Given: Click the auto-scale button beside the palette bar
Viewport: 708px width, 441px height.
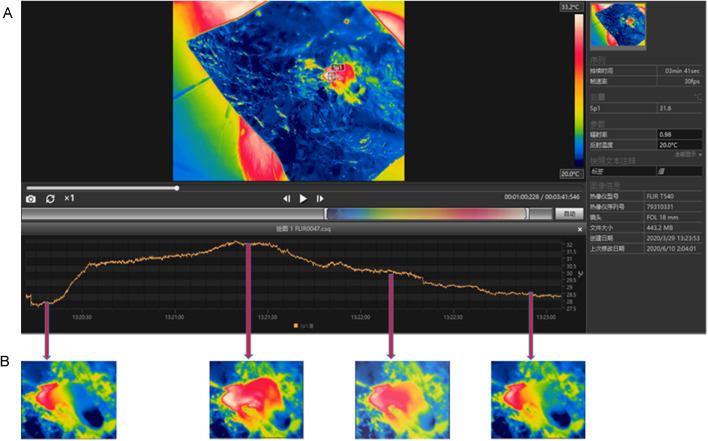Looking at the screenshot, I should [x=568, y=214].
